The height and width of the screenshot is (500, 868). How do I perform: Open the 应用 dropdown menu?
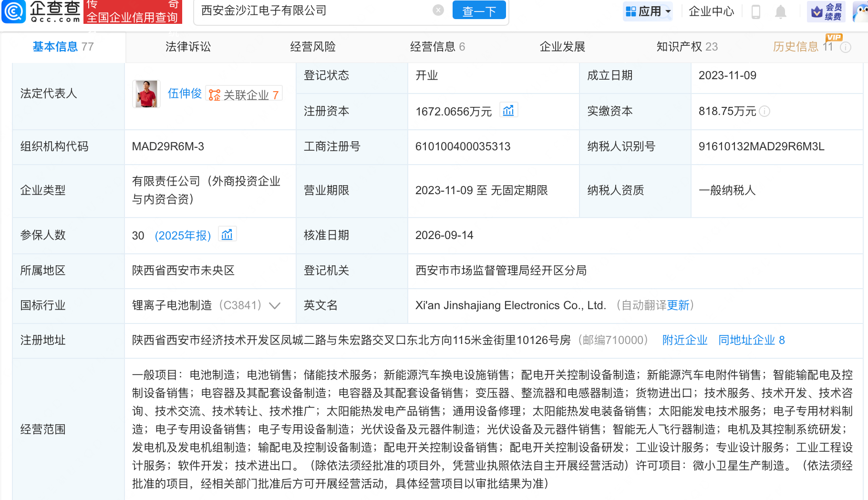click(648, 11)
